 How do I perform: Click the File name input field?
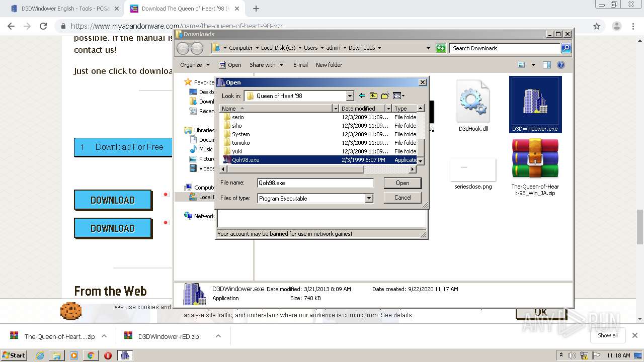pyautogui.click(x=315, y=183)
